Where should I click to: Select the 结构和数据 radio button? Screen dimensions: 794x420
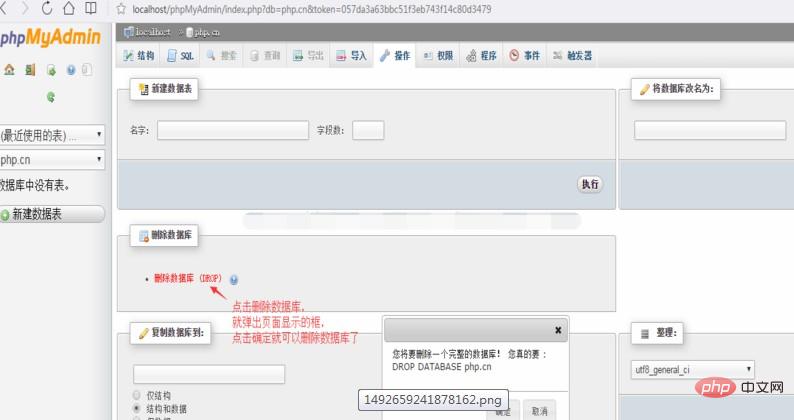point(136,408)
